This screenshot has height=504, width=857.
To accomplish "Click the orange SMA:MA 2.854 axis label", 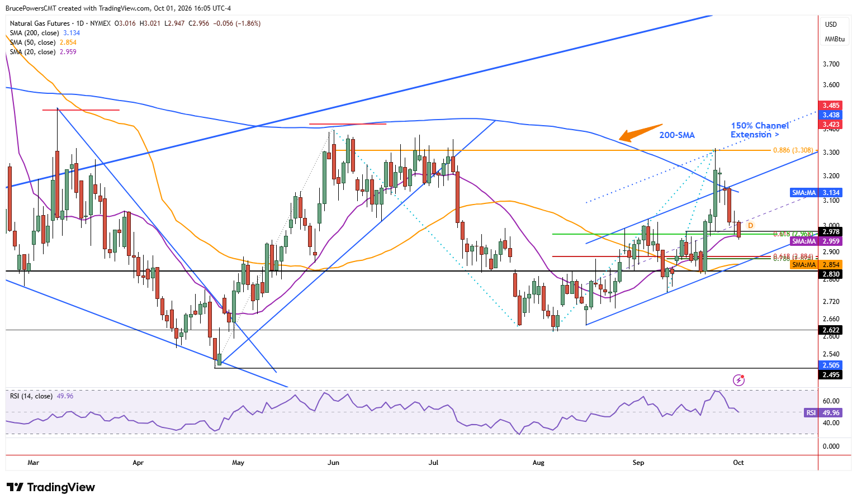I will click(816, 265).
